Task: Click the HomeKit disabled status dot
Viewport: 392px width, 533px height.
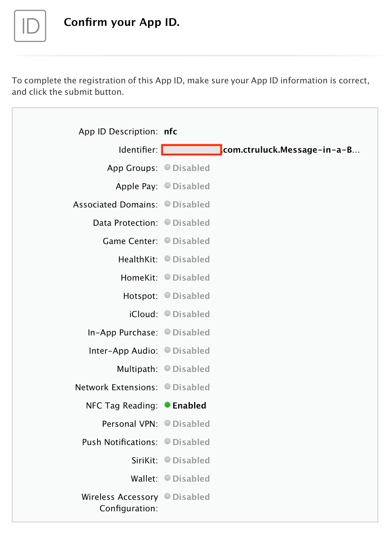Action: (x=167, y=277)
